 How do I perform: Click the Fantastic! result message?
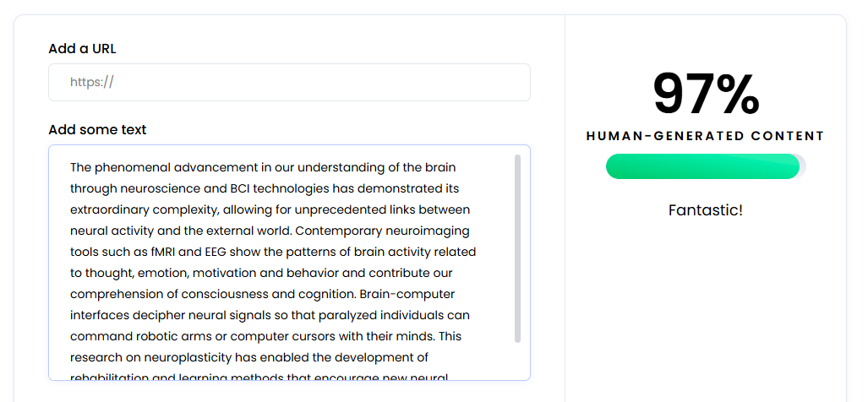coord(705,210)
